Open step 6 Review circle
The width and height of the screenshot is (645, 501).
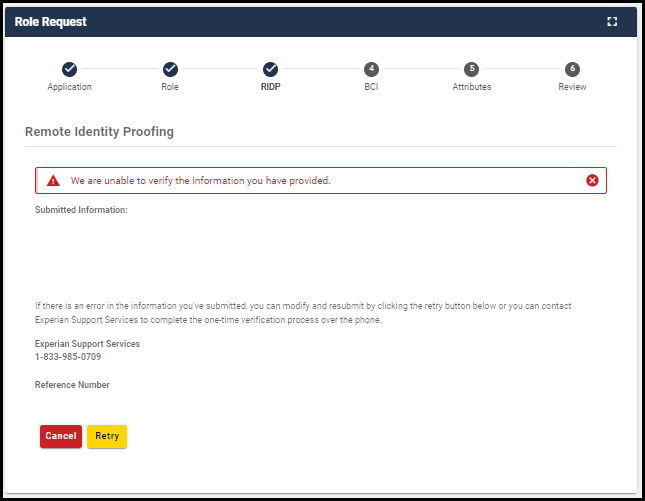pyautogui.click(x=572, y=69)
